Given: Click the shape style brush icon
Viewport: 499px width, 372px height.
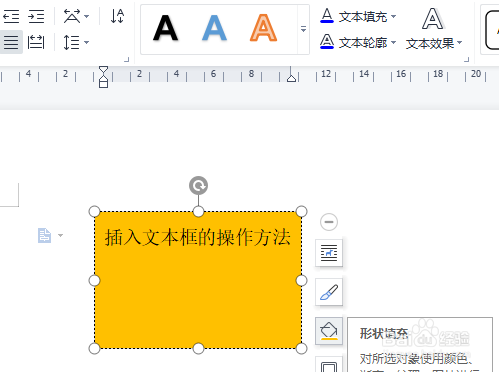Looking at the screenshot, I should (329, 292).
